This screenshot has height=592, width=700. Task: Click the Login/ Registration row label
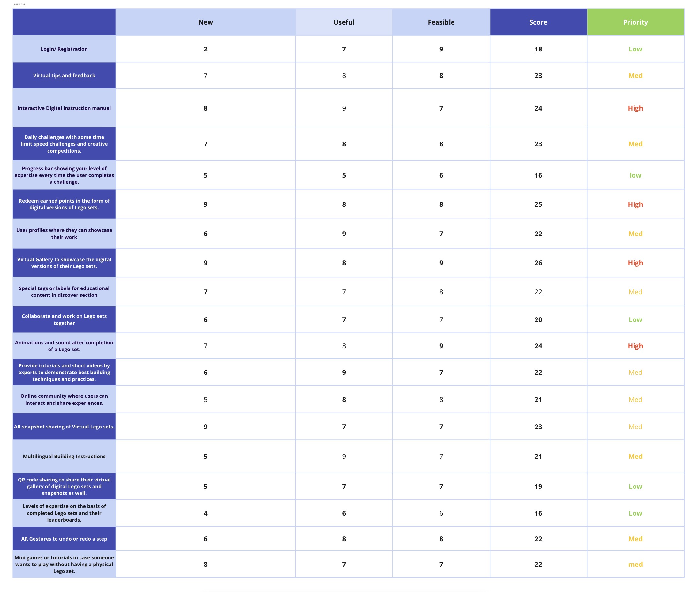[x=64, y=49]
